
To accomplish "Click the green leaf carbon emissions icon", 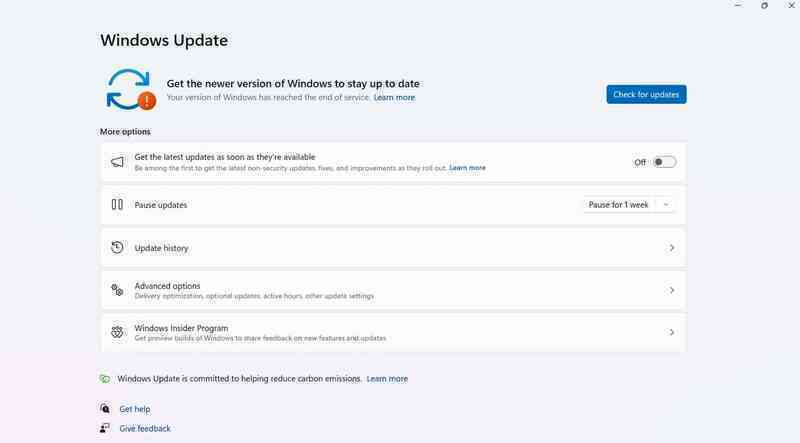I will pos(105,379).
